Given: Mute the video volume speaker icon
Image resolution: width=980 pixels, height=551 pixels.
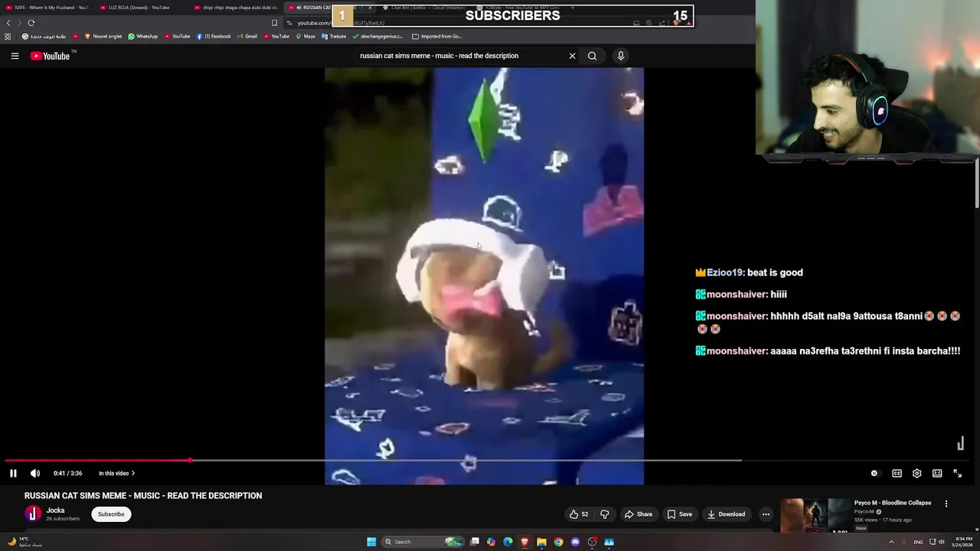Looking at the screenshot, I should coord(34,474).
